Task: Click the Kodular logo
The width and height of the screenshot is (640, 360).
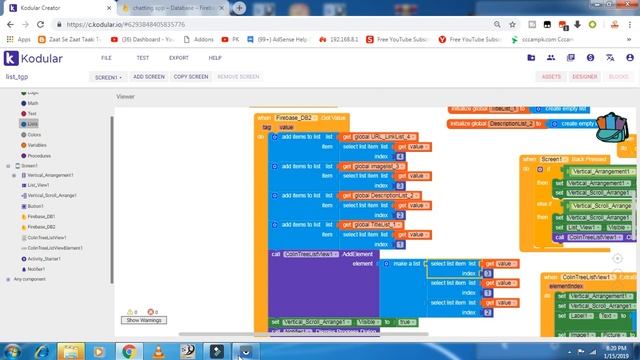Action: [33, 58]
